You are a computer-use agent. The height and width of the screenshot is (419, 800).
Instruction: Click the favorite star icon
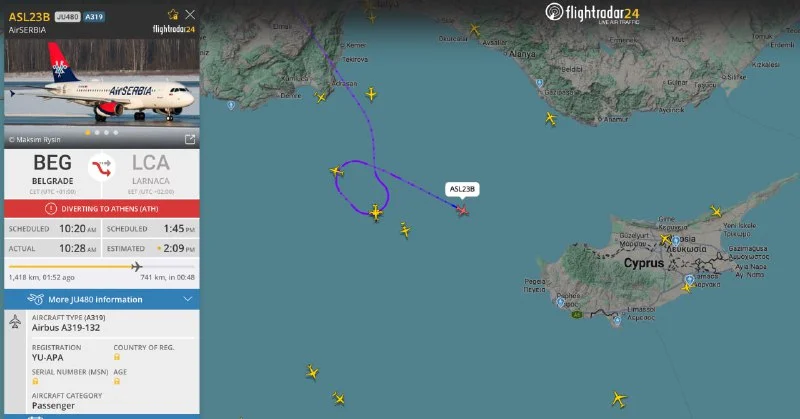173,14
